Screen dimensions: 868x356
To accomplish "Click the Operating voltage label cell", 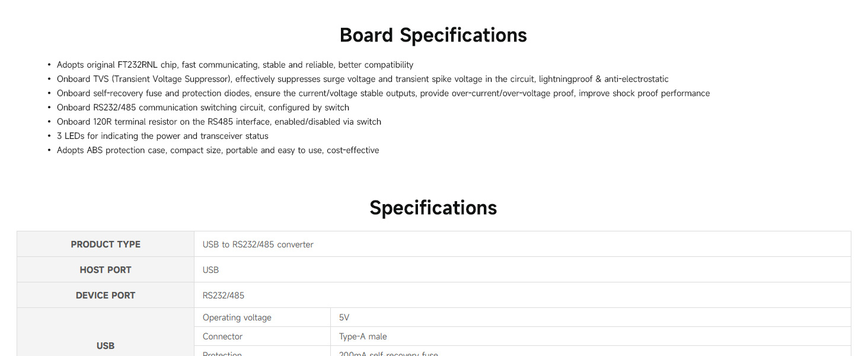I will coord(237,317).
